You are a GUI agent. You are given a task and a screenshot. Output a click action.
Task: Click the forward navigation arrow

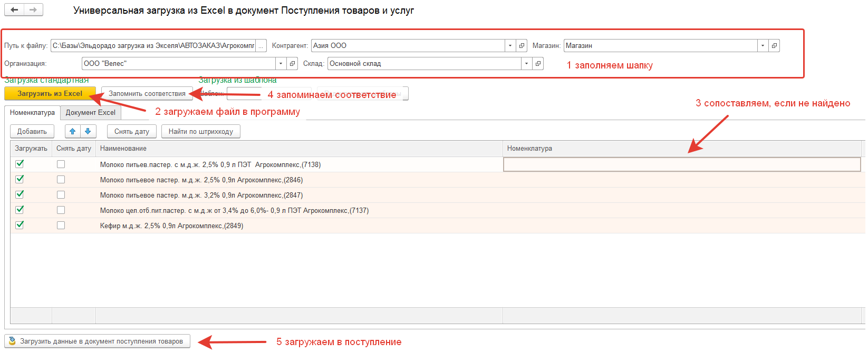tap(33, 9)
